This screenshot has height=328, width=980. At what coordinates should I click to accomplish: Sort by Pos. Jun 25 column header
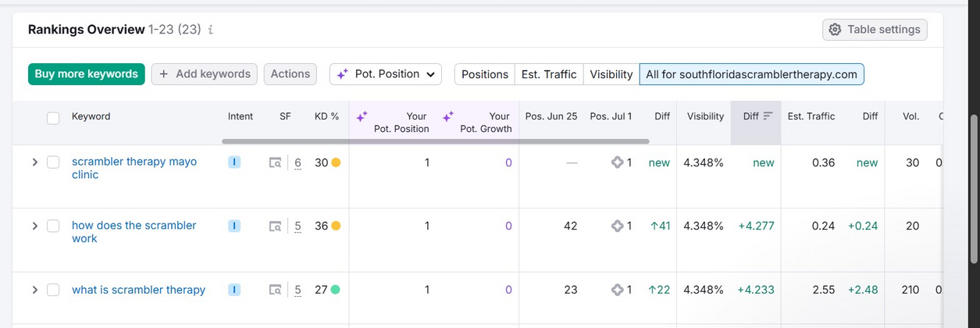point(551,116)
